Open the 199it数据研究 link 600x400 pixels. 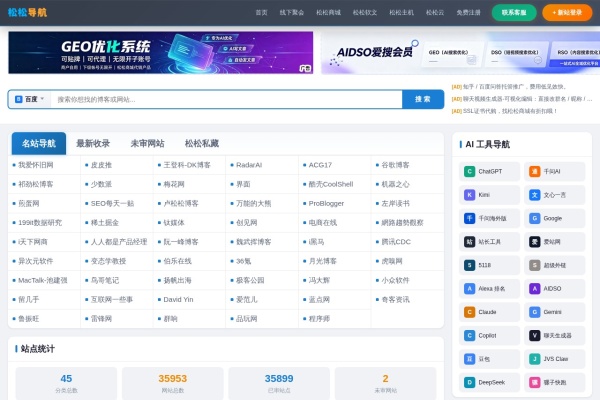40,222
